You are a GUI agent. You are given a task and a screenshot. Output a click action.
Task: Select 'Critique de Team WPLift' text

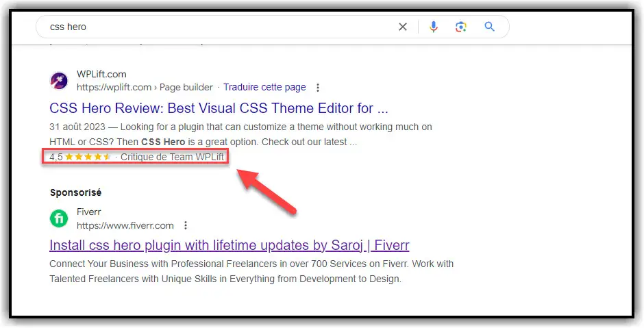tap(172, 157)
